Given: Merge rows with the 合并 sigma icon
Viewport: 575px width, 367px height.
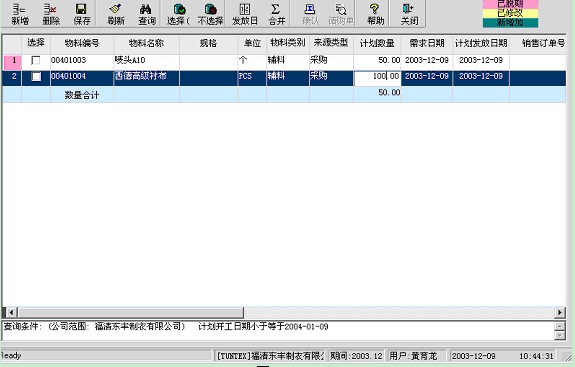Looking at the screenshot, I should click(276, 14).
